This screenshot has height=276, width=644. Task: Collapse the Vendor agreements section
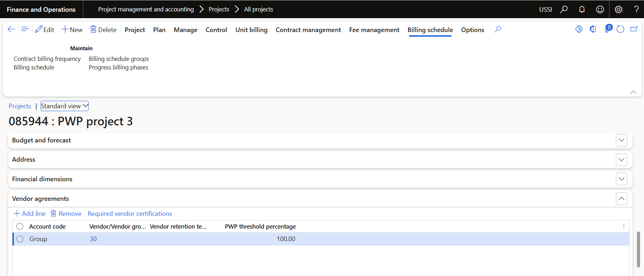[x=621, y=199]
